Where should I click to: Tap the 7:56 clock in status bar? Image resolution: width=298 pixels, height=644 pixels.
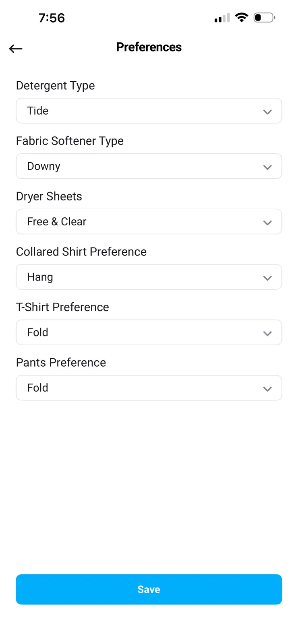point(52,18)
